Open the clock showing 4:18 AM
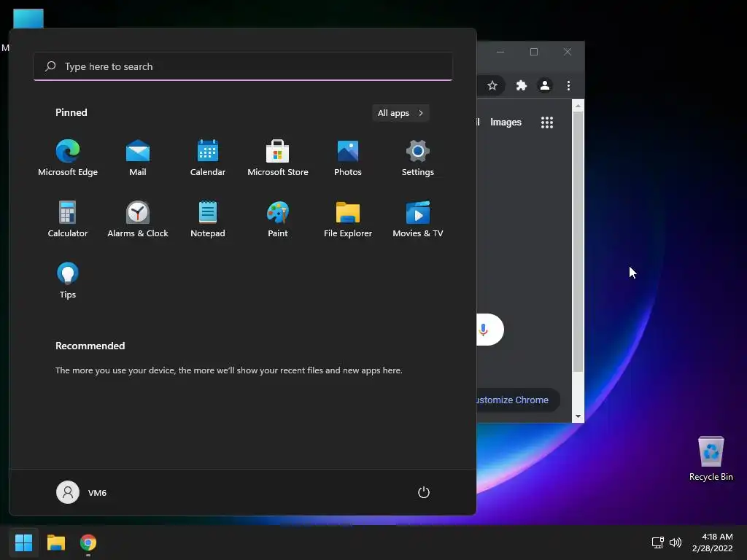 point(713,542)
